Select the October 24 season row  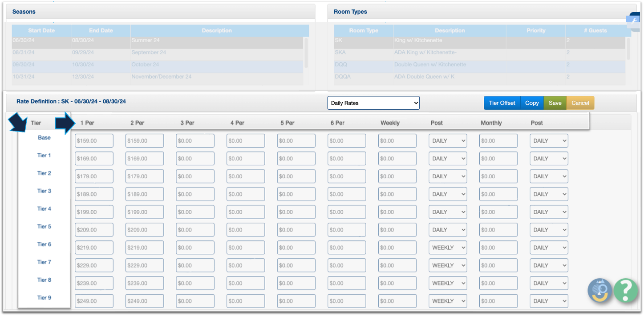tap(156, 64)
